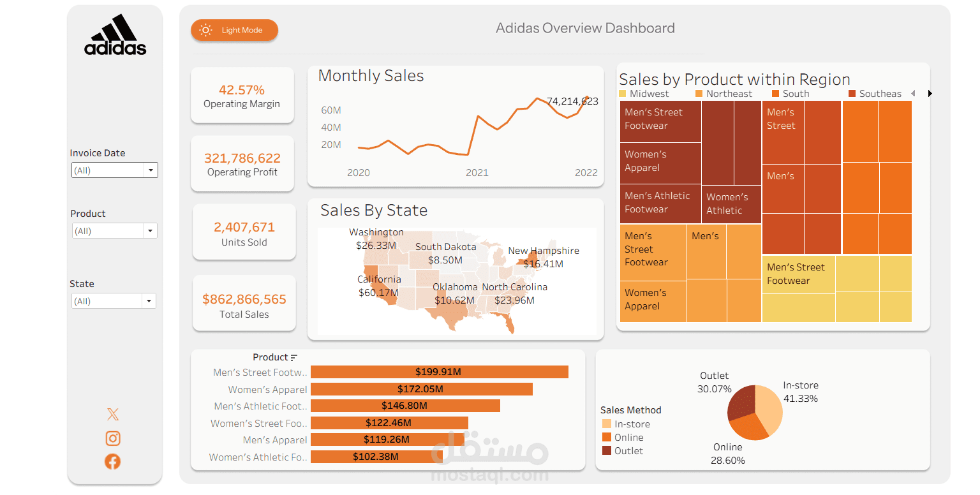Select the Total Sales card
The height and width of the screenshot is (495, 980).
coord(244,304)
